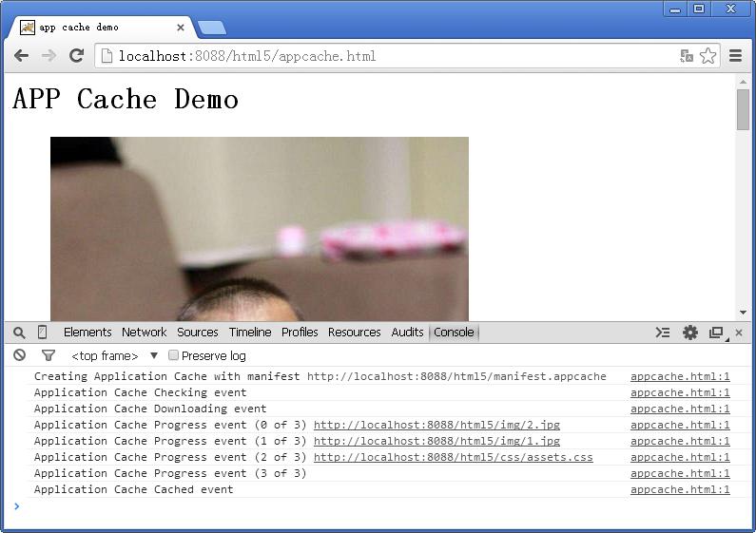Open appcache.html:1 source for Creating Application Cache row
This screenshot has width=756, height=533.
[680, 376]
